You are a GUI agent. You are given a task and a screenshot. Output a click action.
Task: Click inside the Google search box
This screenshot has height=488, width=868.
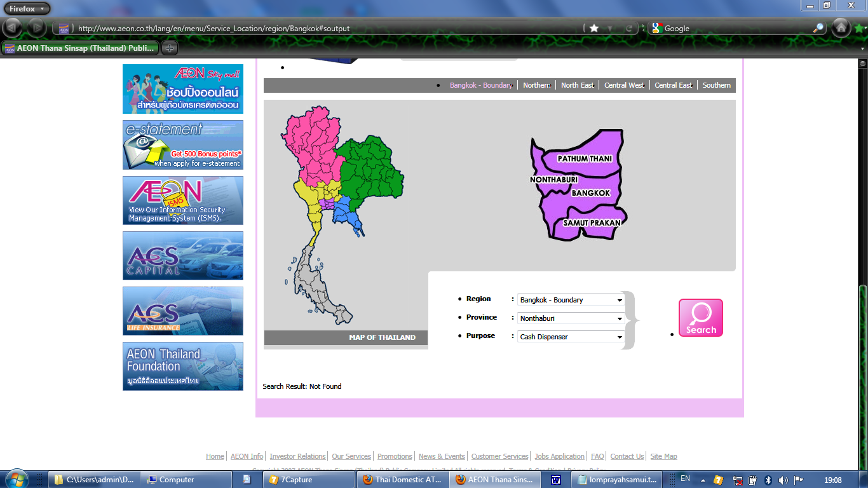point(737,28)
